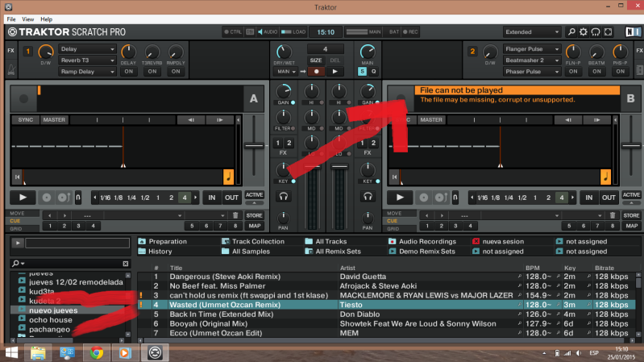Click preview player play button
The width and height of the screenshot is (644, 362).
[18, 243]
